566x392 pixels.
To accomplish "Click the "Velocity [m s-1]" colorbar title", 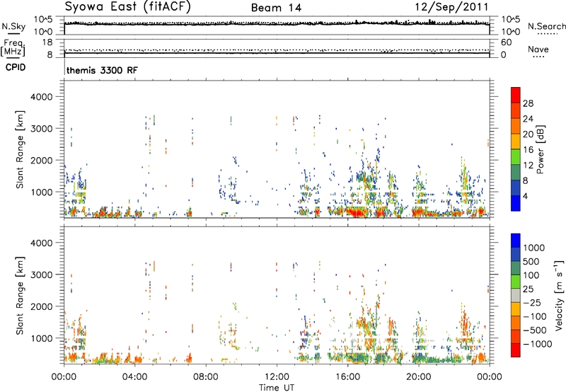I will pos(559,296).
